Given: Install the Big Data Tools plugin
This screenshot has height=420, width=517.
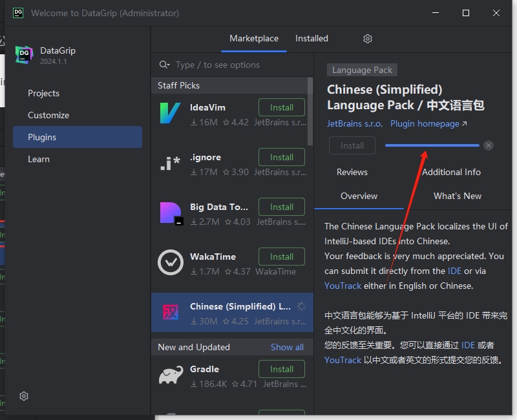Looking at the screenshot, I should [282, 207].
